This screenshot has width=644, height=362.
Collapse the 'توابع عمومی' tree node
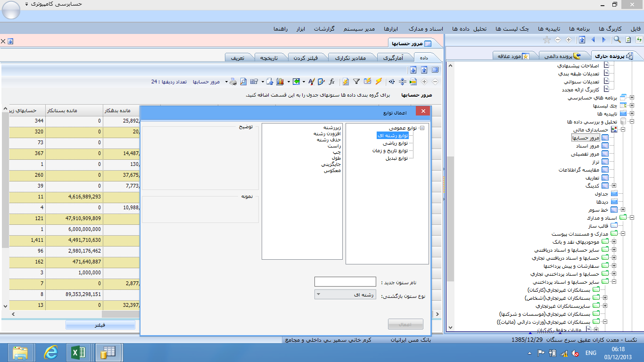[422, 128]
